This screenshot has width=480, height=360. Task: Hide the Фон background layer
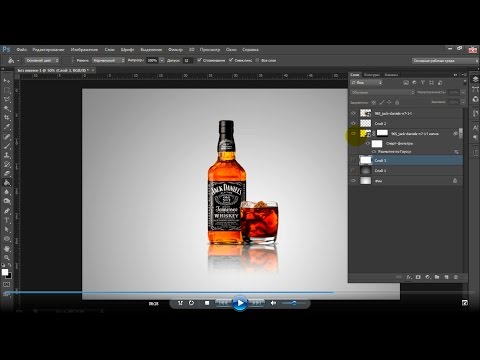pyautogui.click(x=353, y=181)
